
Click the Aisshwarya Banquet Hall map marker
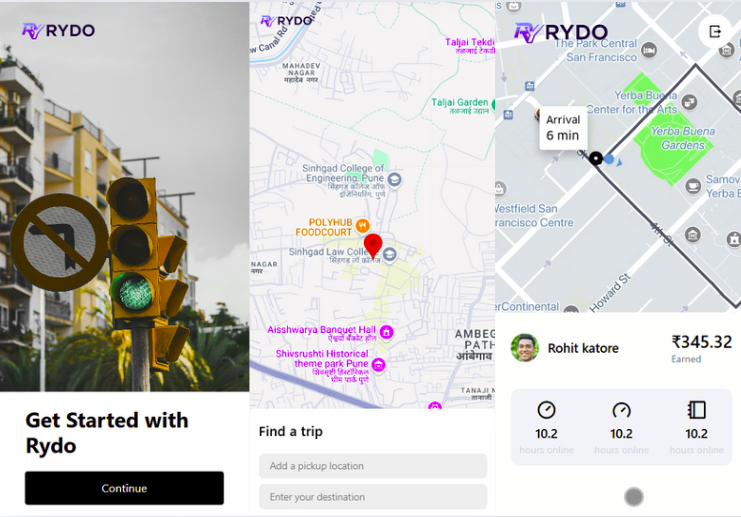[386, 332]
